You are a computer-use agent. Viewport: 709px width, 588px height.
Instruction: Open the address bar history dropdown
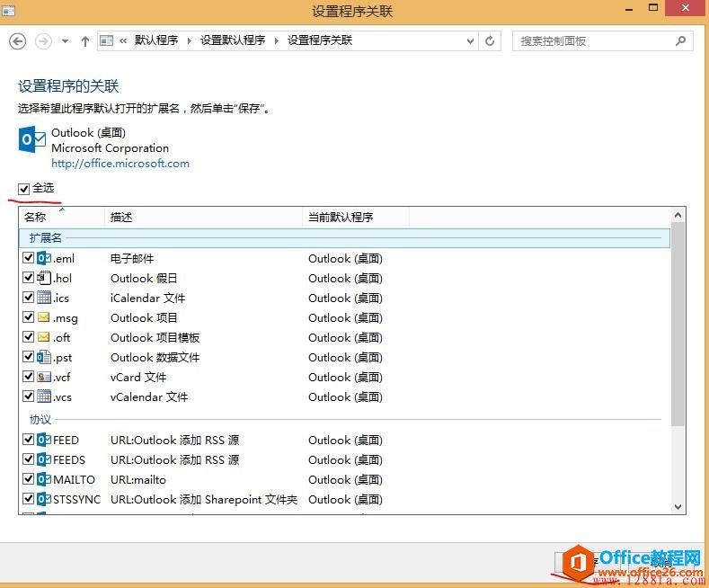(470, 40)
